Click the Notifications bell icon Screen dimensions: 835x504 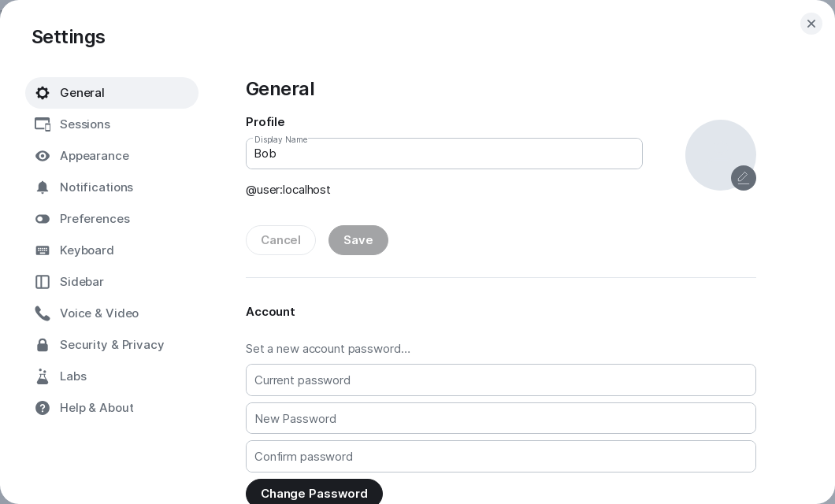click(43, 187)
